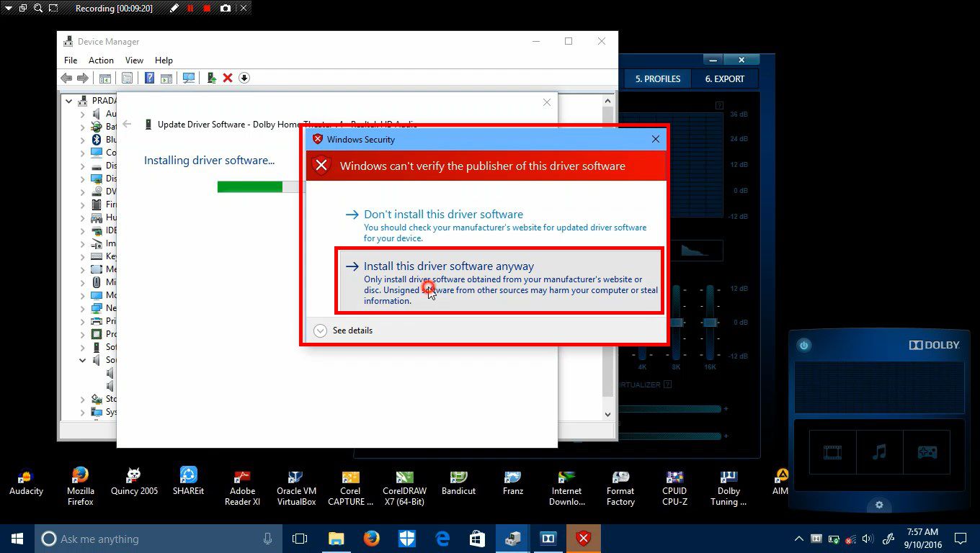The width and height of the screenshot is (980, 553).
Task: Expand the Computer tree node
Action: pos(82,153)
